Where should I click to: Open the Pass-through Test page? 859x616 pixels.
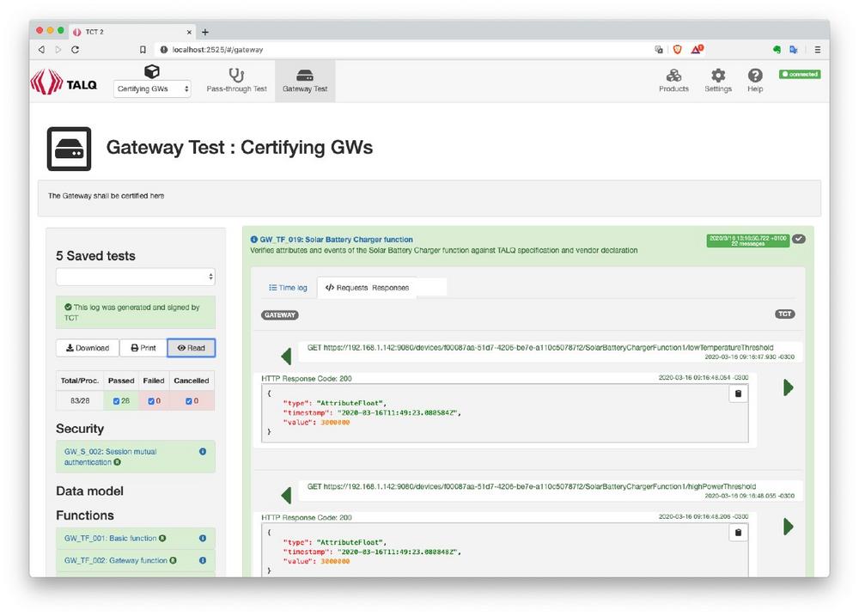(237, 81)
